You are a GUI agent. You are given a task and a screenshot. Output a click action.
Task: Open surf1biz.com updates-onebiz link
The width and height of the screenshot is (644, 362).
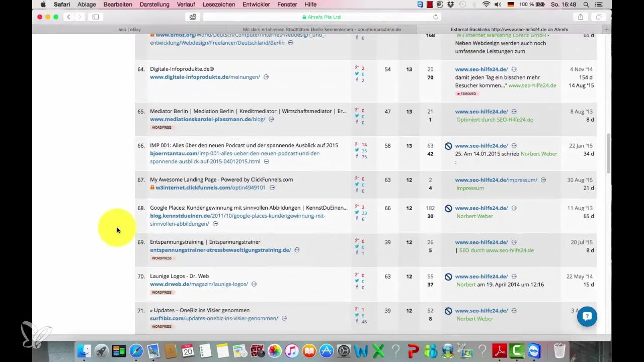pos(214,318)
